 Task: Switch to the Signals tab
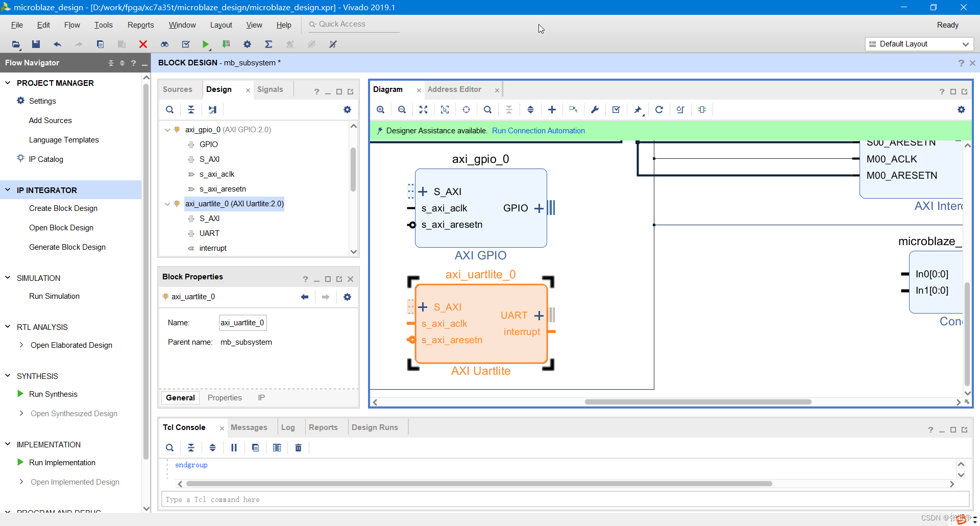(x=270, y=89)
